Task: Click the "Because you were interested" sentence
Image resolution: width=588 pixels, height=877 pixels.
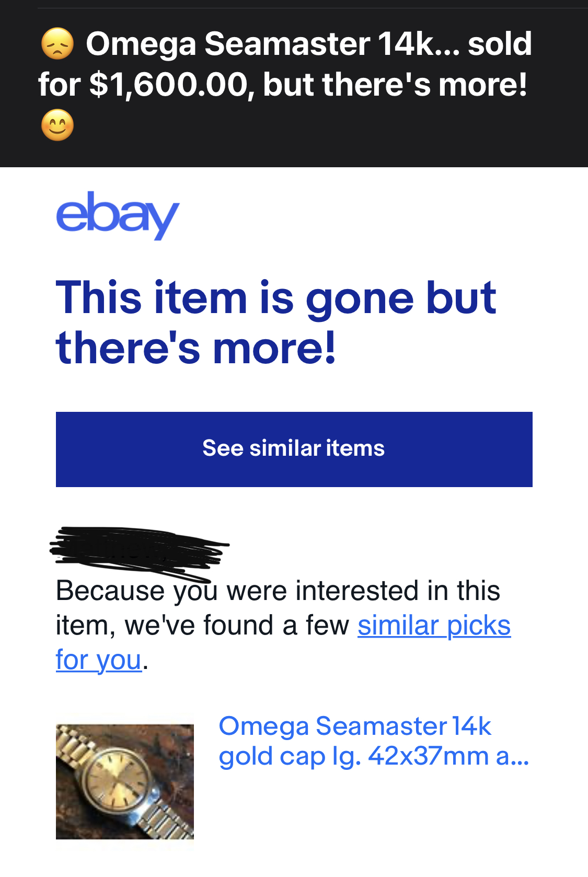Action: 278,591
